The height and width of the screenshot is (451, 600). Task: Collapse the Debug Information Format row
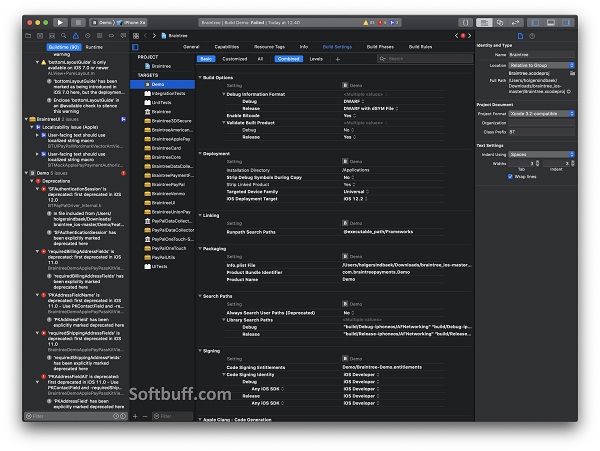click(x=224, y=94)
